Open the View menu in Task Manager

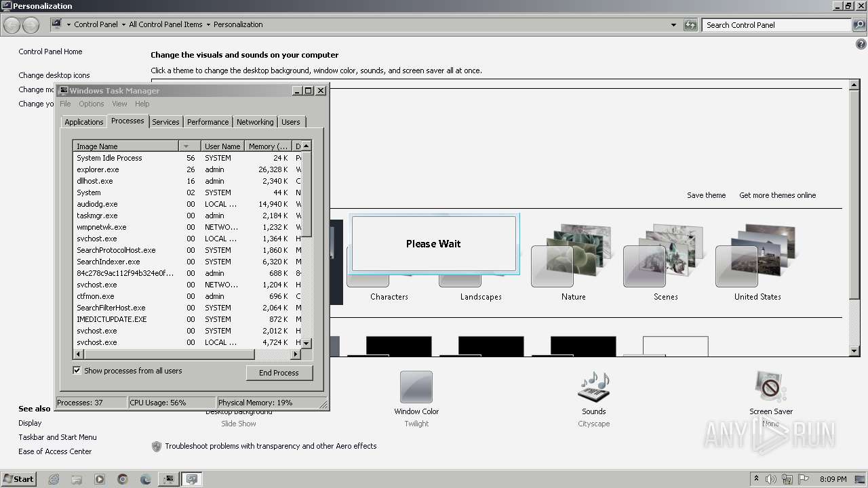119,104
